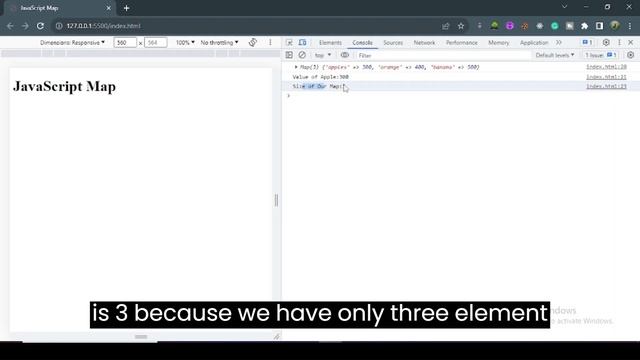Viewport: 640px width, 360px height.
Task: Expand the Map(3) console entry
Action: [x=296, y=67]
